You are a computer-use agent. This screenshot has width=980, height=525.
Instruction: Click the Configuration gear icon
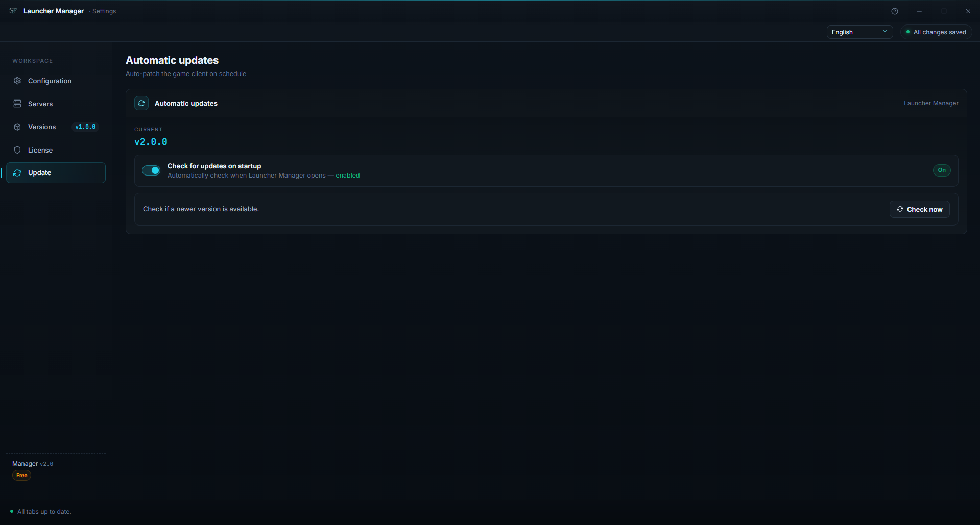[17, 81]
